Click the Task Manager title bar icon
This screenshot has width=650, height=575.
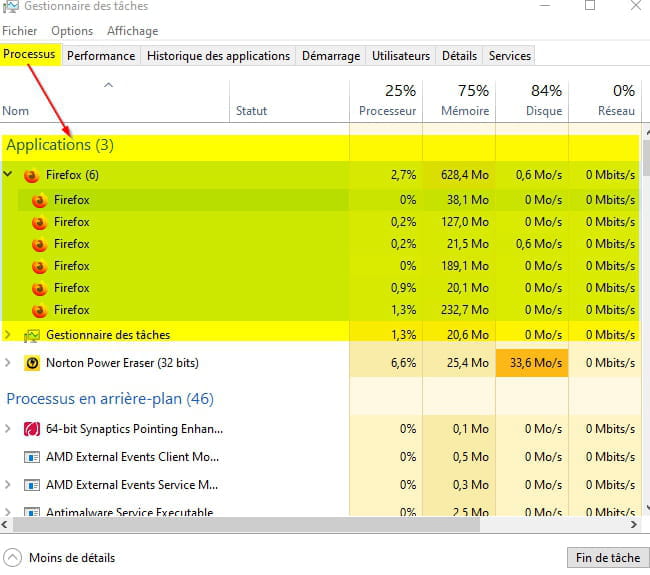point(10,7)
